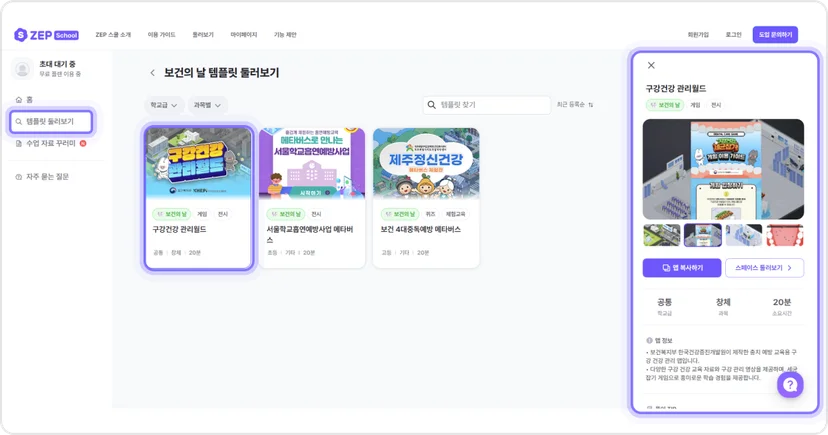Open the ZEP 스쿨 소개 menu

pyautogui.click(x=113, y=35)
